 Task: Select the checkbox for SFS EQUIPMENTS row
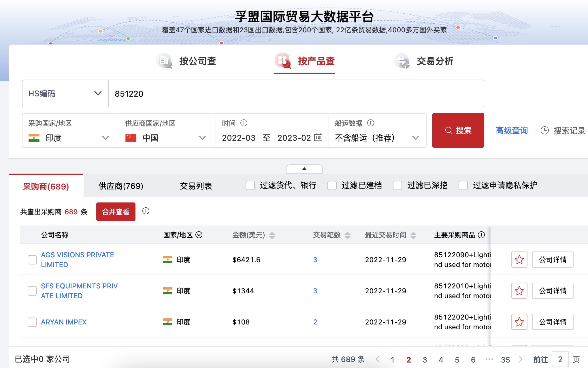[32, 291]
